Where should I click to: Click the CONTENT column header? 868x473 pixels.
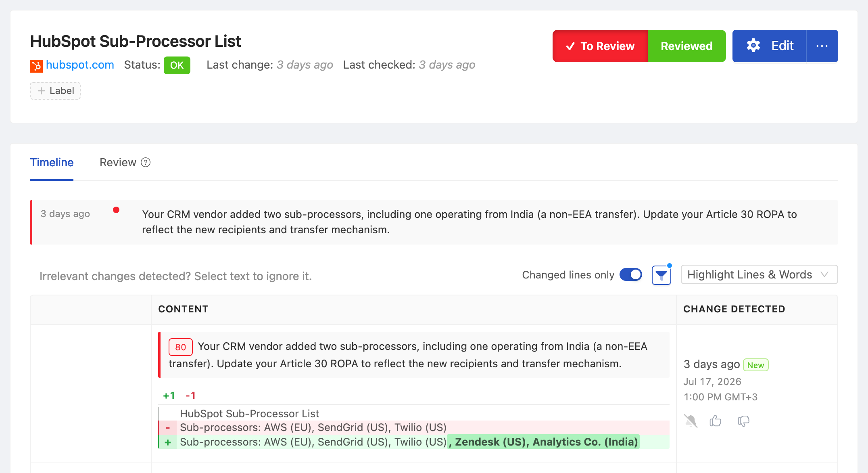(184, 309)
